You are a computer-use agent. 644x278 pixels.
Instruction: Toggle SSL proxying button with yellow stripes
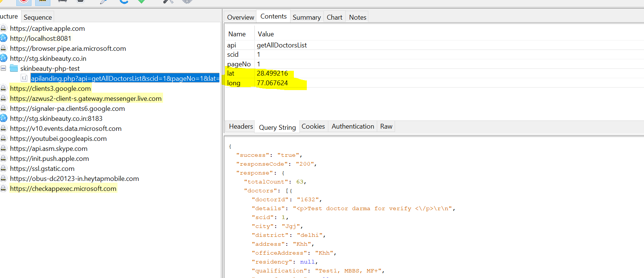pyautogui.click(x=43, y=1)
